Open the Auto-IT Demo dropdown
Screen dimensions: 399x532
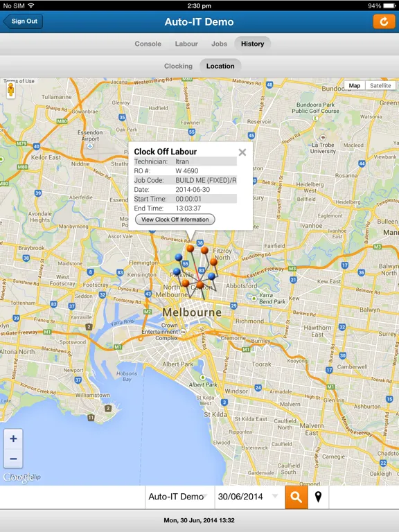coord(179,497)
